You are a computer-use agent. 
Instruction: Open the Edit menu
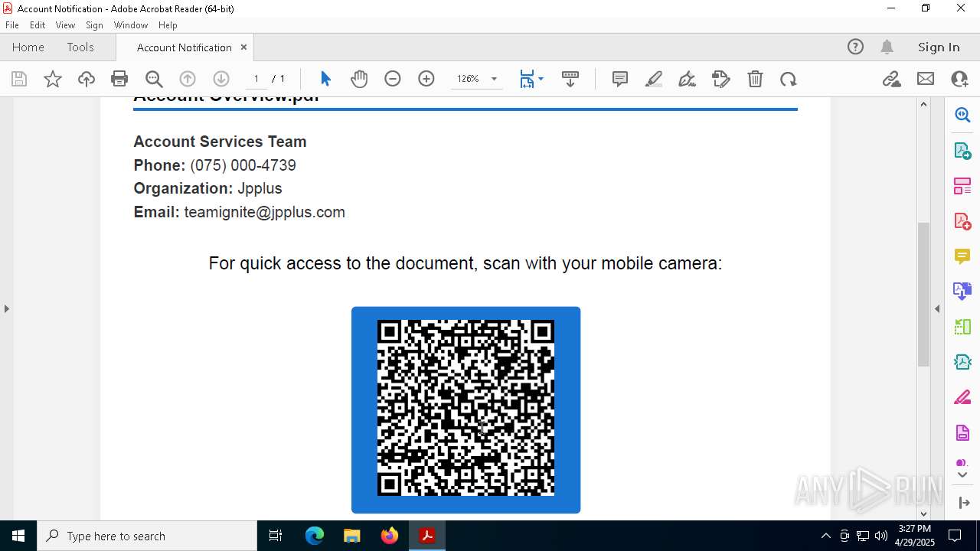38,24
